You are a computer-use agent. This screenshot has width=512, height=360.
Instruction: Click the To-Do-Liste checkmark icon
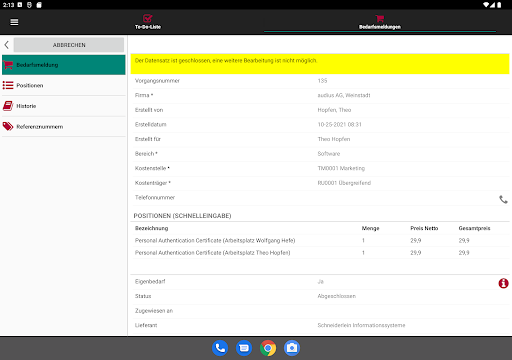(x=148, y=18)
